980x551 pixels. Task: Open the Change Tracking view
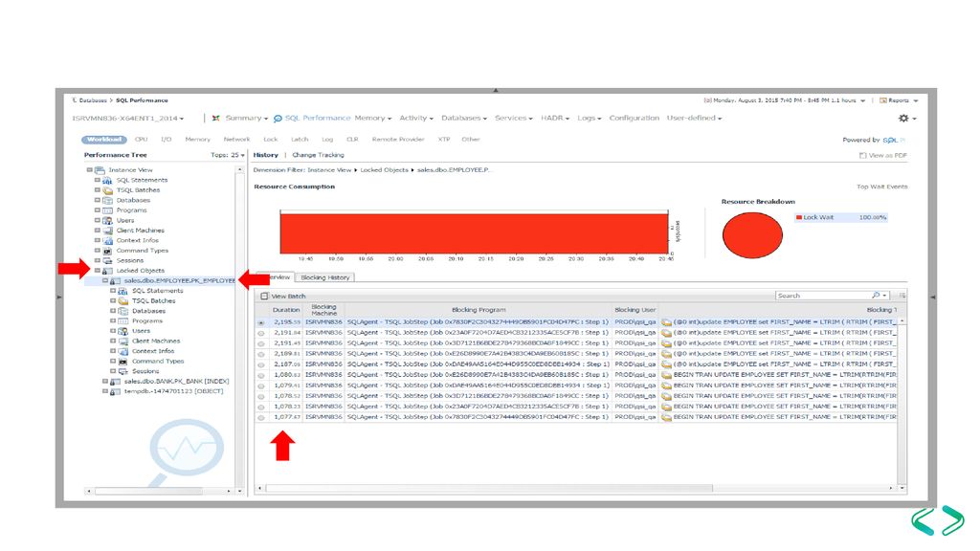click(x=318, y=155)
